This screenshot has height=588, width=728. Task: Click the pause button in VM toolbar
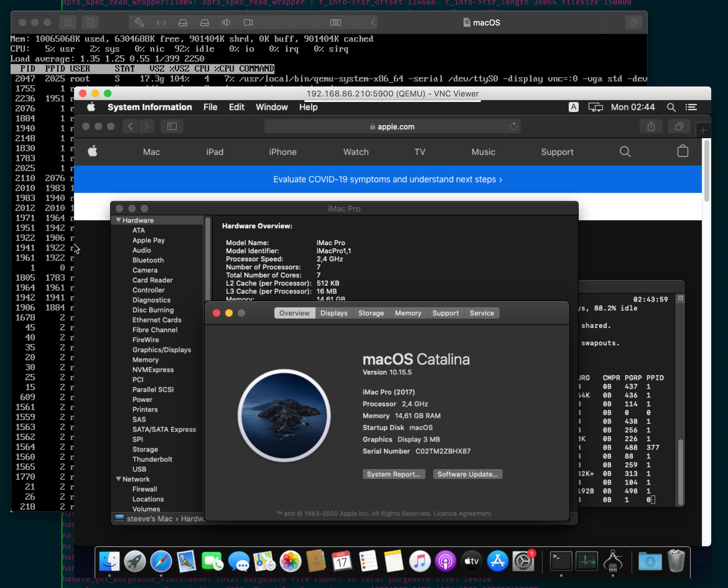[68, 23]
